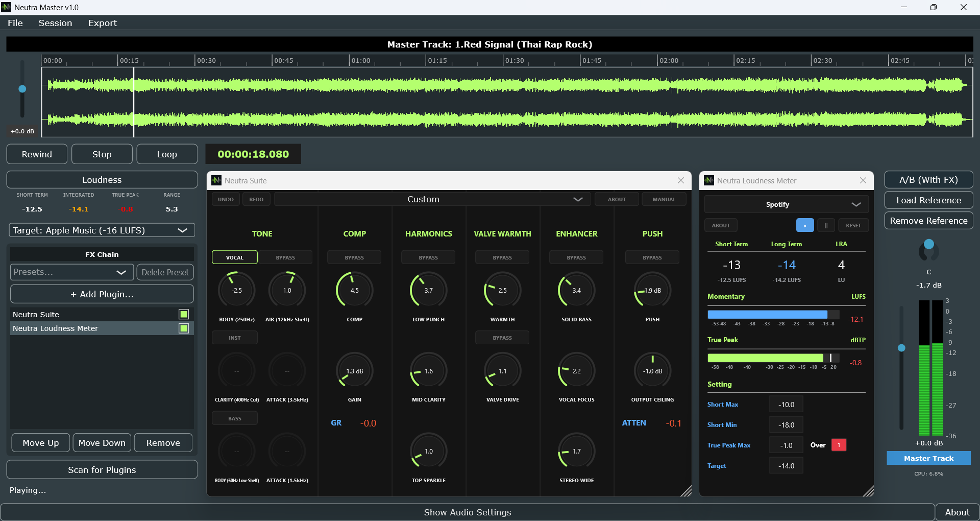
Task: Click the Rewind button
Action: pos(37,154)
